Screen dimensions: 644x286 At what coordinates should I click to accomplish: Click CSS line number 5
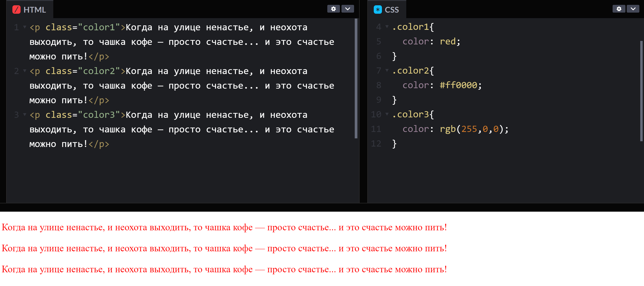click(x=378, y=41)
